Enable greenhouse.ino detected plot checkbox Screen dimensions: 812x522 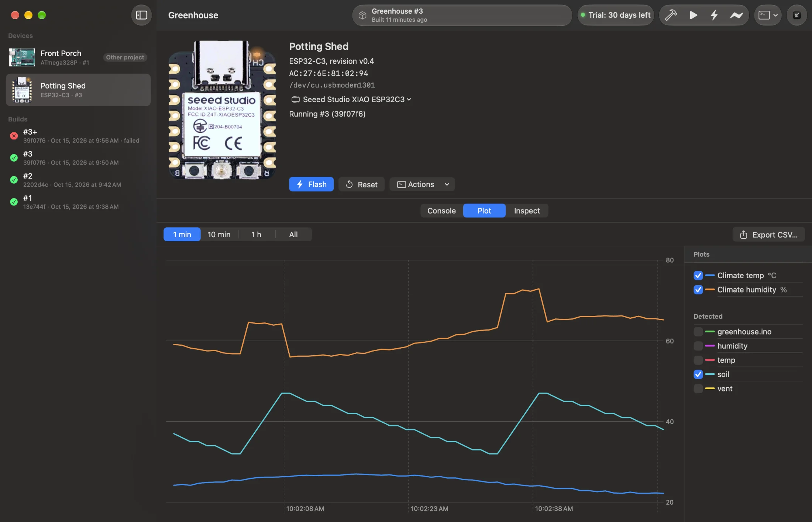tap(698, 332)
